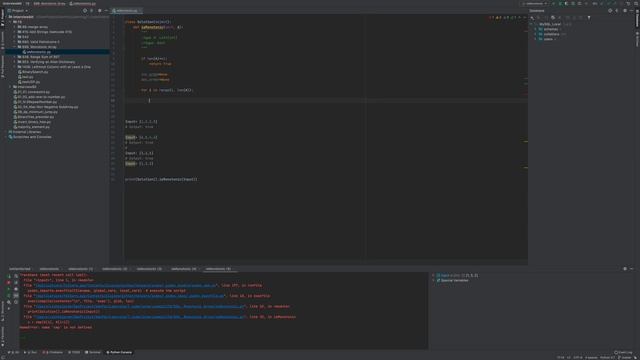This screenshot has height=360, width=640.
Task: Select the 953. Verifying an Alien Dictionary folder
Action: pos(48,62)
